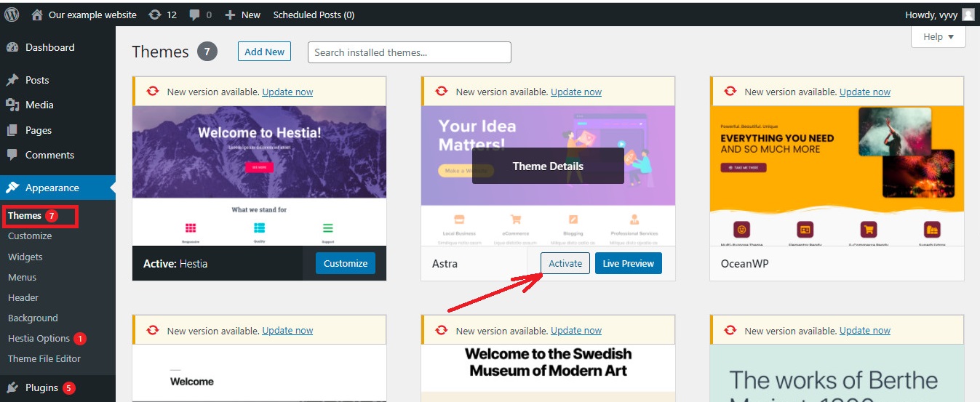Screen dimensions: 980x402
Task: Open the comments bubble icon in admin bar
Action: click(194, 15)
